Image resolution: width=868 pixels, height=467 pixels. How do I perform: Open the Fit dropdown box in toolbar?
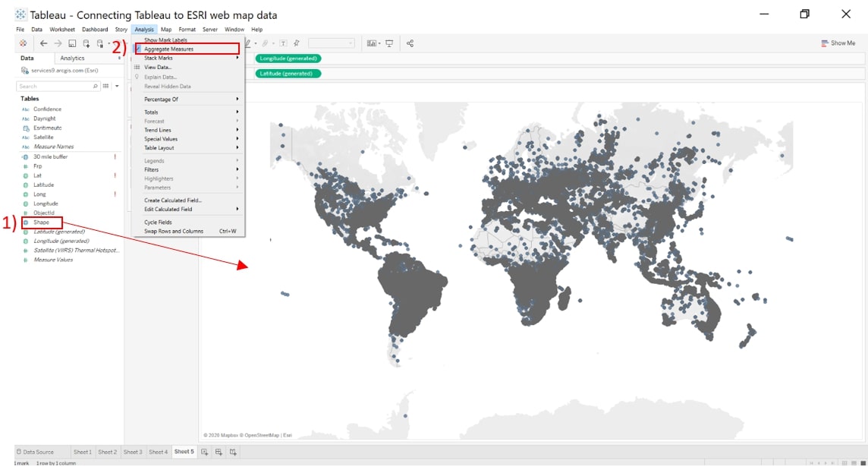331,43
